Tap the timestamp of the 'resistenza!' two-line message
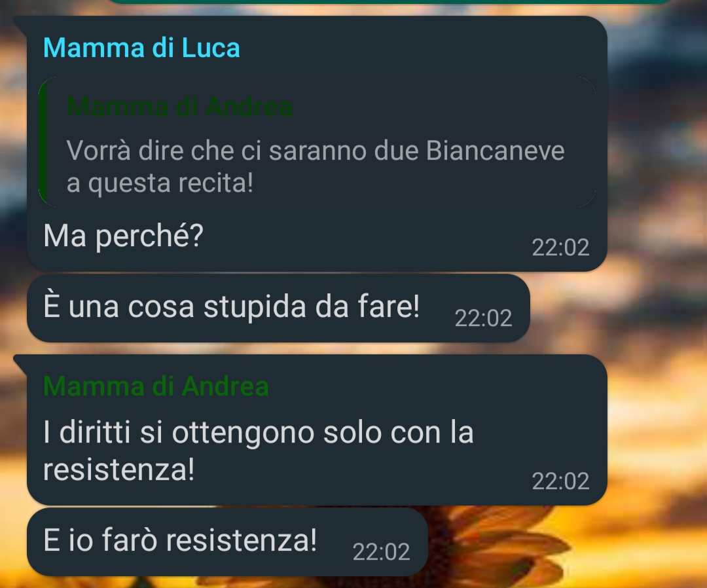This screenshot has height=588, width=707. pyautogui.click(x=560, y=481)
